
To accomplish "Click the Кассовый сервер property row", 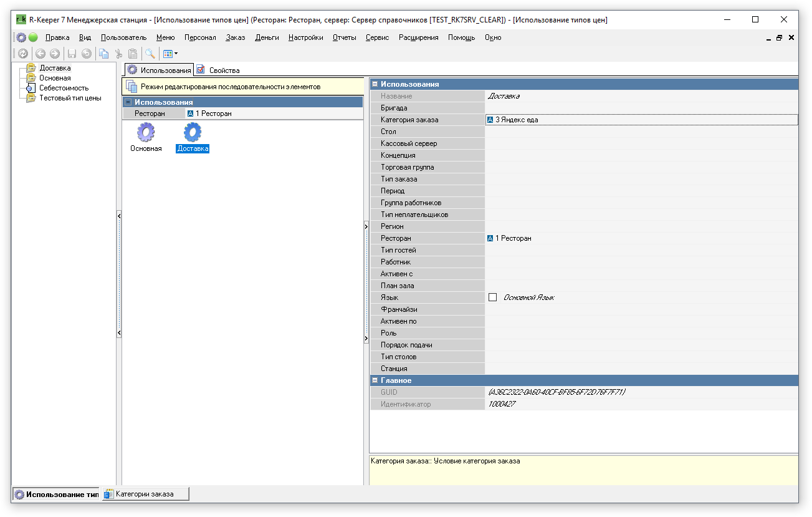I will point(584,143).
